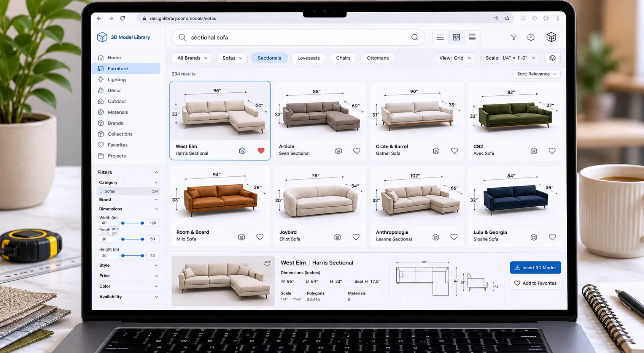Open the All Brands dropdown

pyautogui.click(x=192, y=58)
